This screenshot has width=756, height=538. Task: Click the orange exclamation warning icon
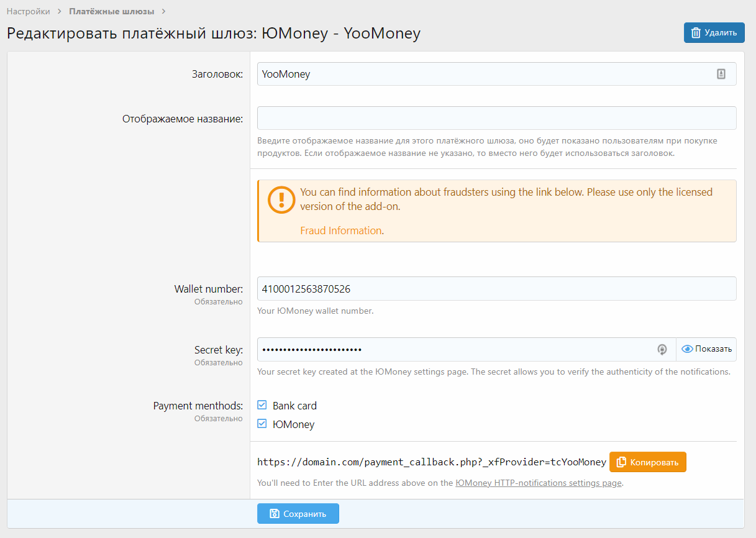tap(281, 199)
